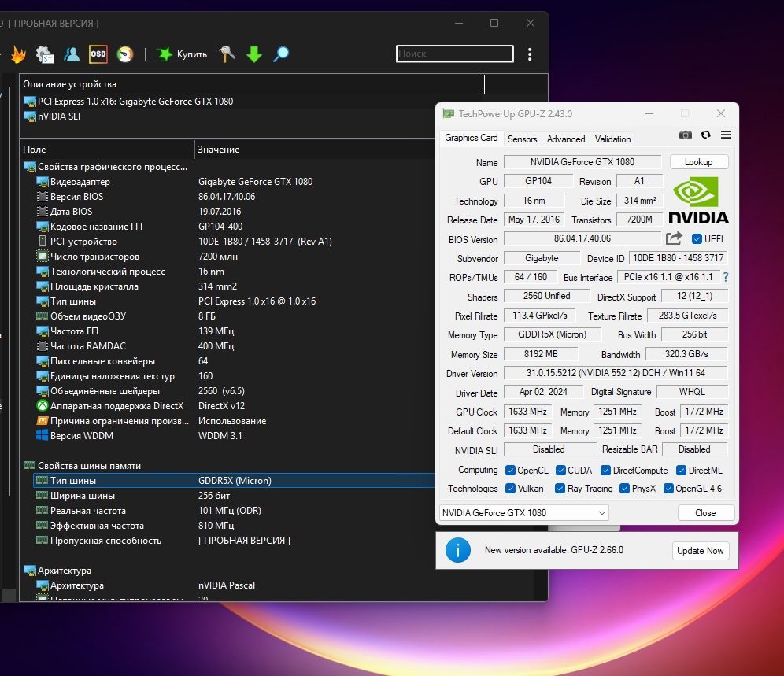Toggle the OpenCL checkbox
Screen dimensions: 784x676
pyautogui.click(x=510, y=470)
